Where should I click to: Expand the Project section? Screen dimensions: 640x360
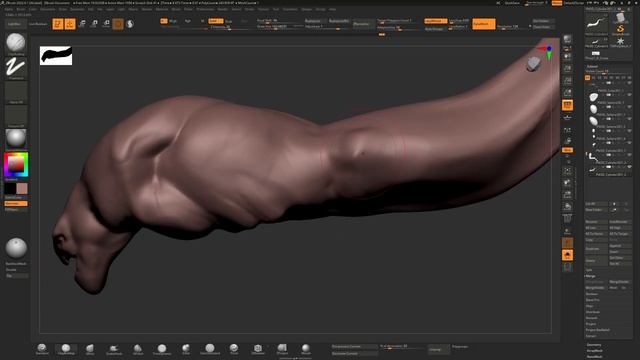click(x=591, y=324)
